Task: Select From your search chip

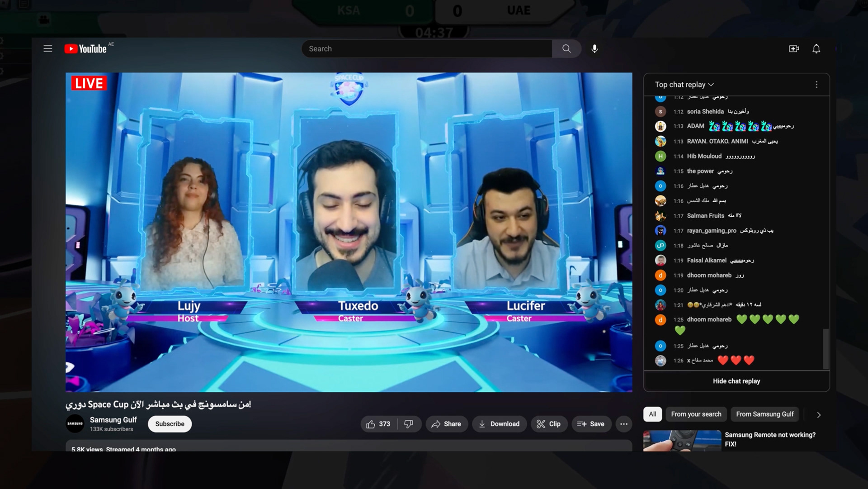Action: pos(696,414)
